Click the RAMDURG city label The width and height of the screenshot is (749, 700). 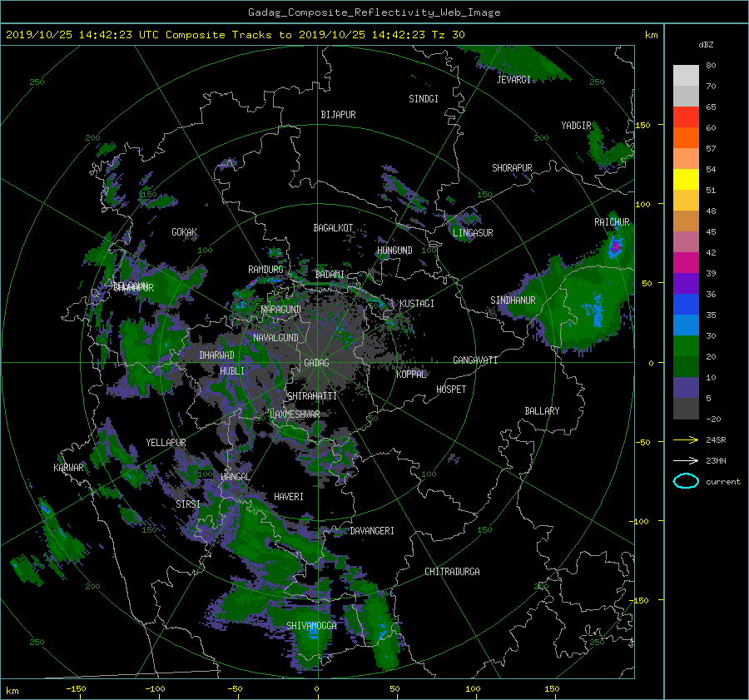click(x=265, y=270)
